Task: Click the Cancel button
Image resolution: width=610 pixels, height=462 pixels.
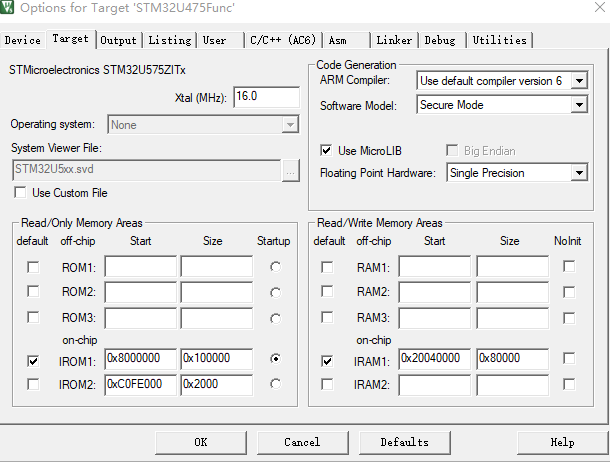Action: [x=302, y=442]
